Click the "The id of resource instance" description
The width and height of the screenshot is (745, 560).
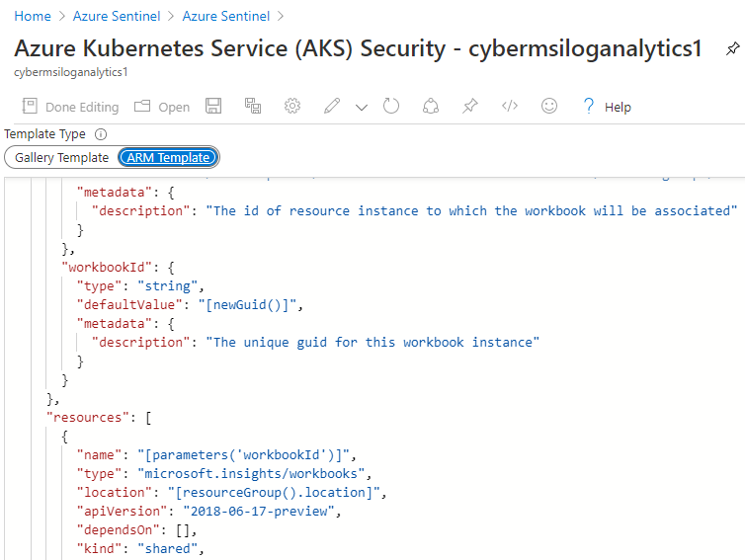471,211
